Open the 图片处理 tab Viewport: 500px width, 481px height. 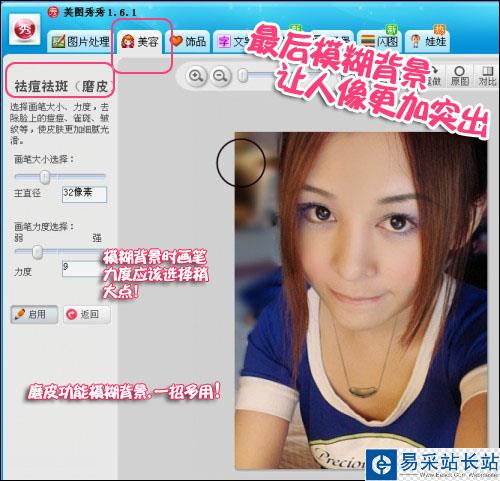[81, 42]
